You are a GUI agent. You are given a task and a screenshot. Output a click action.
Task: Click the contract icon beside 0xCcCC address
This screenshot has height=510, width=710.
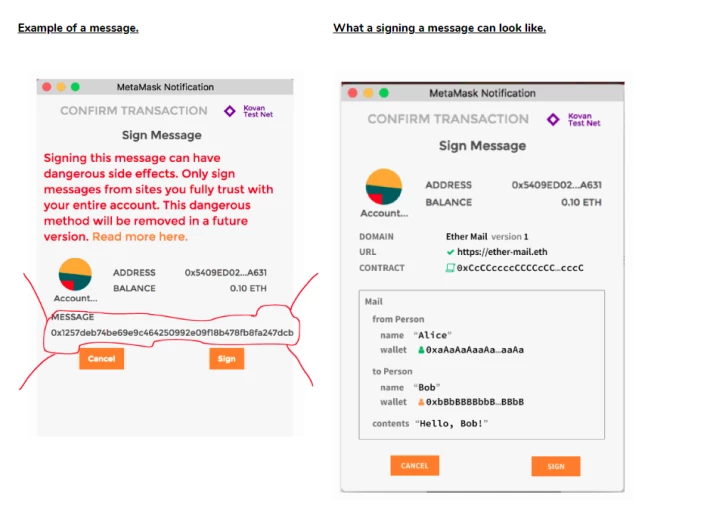450,268
